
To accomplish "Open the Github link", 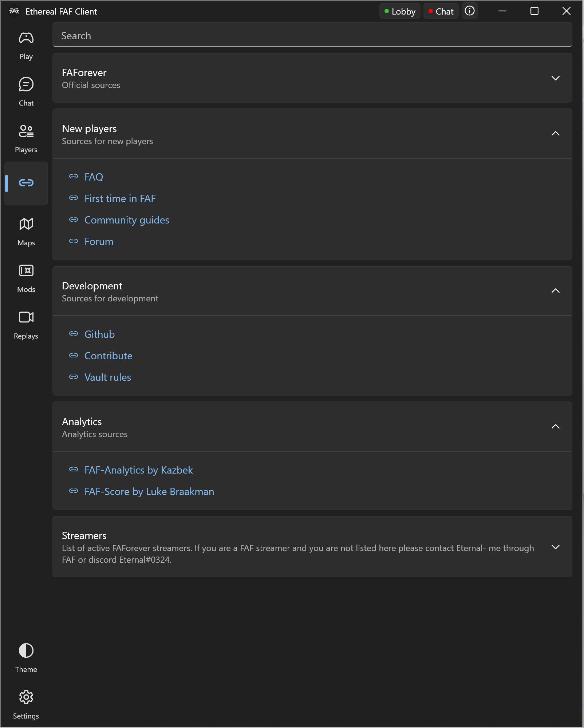I will (x=99, y=334).
